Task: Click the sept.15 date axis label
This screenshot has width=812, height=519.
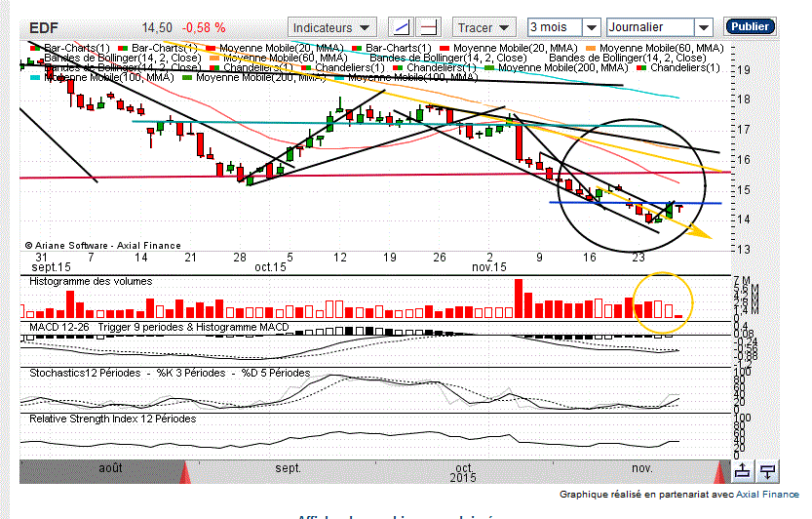Action: 51,267
